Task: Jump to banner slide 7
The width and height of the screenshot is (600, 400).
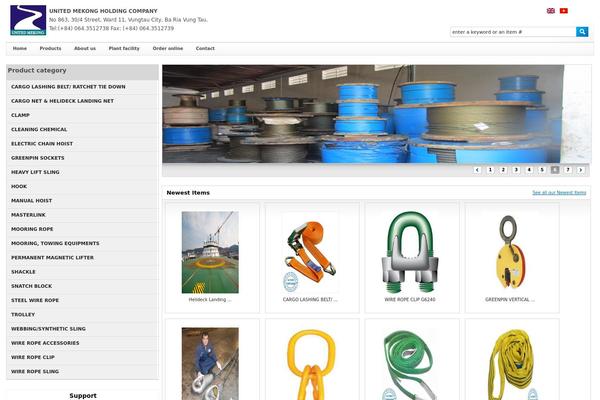Action: click(x=568, y=170)
